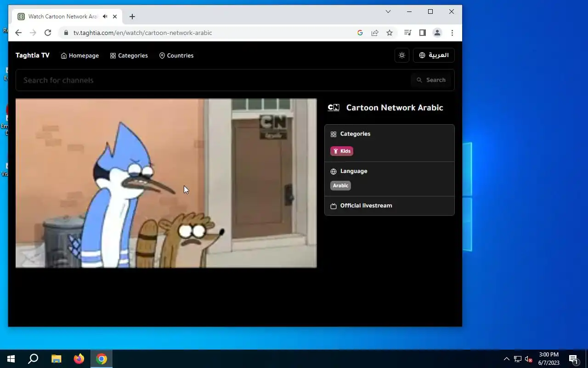Open File Explorer from taskbar
The width and height of the screenshot is (588, 368).
(x=56, y=359)
